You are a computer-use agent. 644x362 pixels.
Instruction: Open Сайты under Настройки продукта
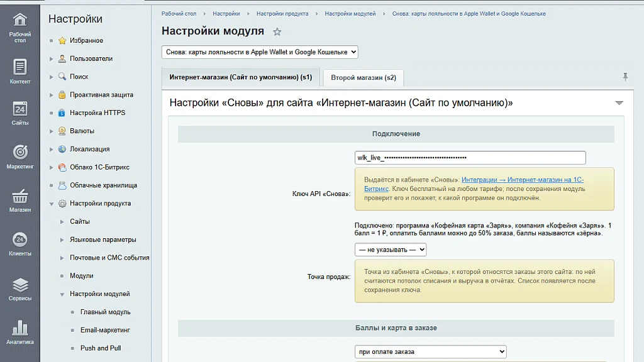(x=80, y=222)
